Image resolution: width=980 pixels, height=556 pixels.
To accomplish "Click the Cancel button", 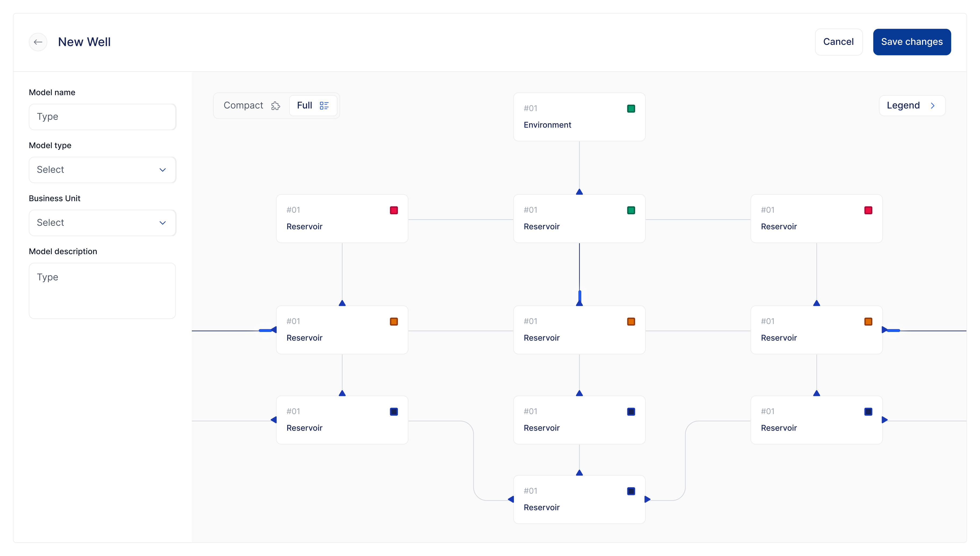I will pos(838,42).
